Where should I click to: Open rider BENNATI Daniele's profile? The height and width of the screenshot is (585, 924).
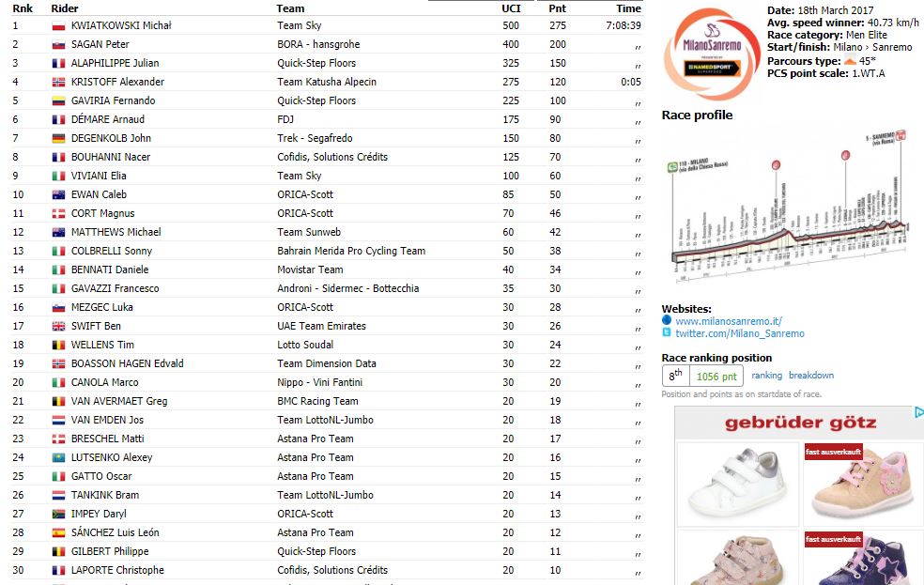(x=110, y=269)
